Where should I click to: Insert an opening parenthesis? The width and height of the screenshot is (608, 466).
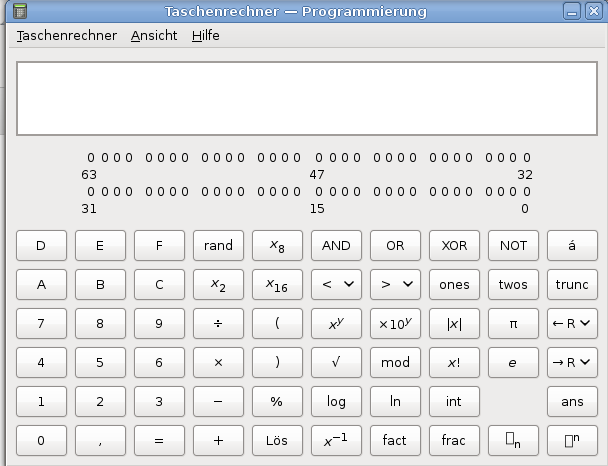click(277, 323)
